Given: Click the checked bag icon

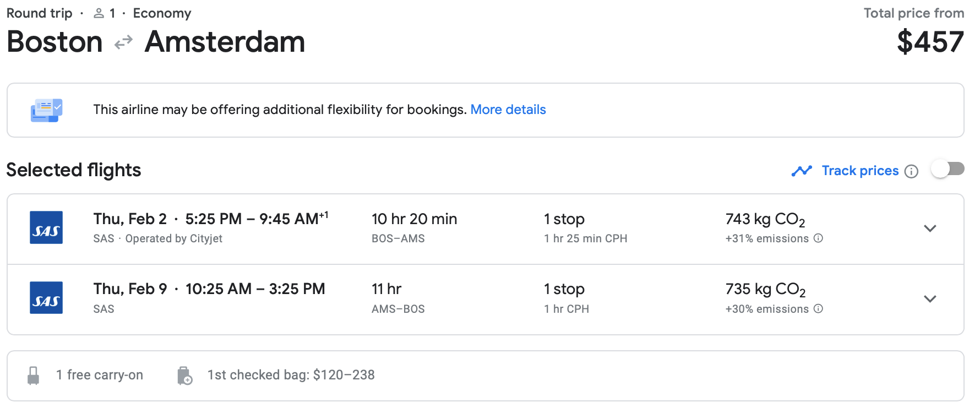Looking at the screenshot, I should coord(185,376).
